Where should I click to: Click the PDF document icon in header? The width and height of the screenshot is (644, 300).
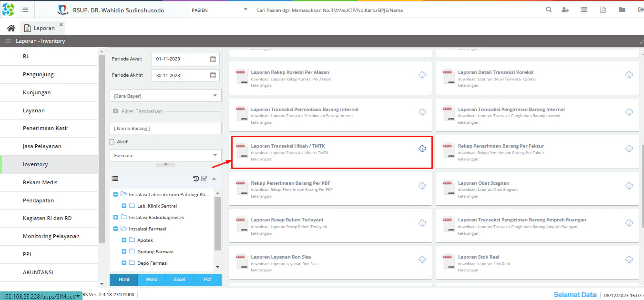(x=603, y=10)
